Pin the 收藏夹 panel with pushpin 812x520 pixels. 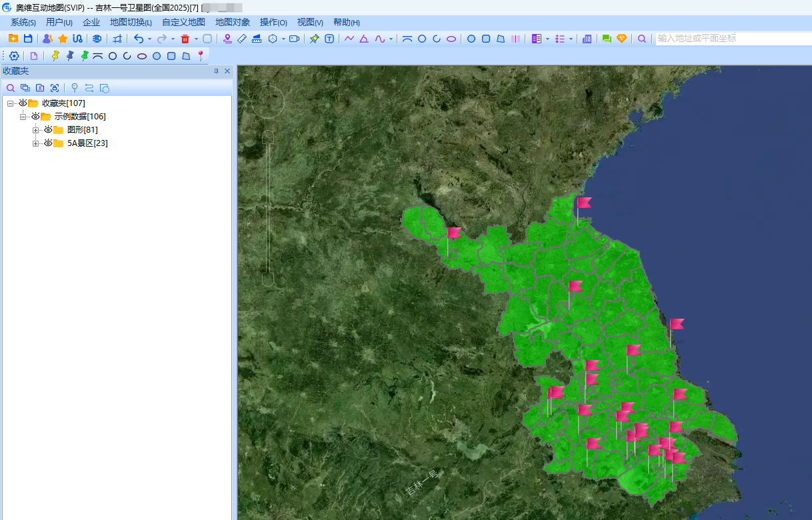click(216, 71)
